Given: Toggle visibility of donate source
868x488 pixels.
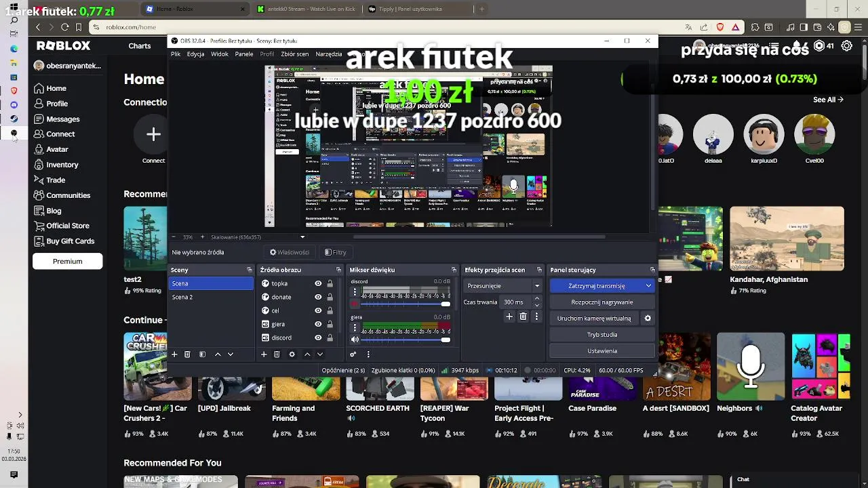Looking at the screenshot, I should [318, 297].
